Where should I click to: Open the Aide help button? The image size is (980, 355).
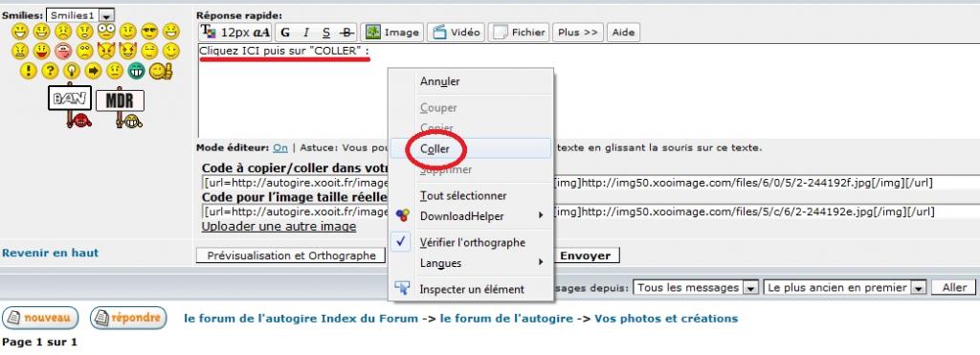tap(623, 33)
